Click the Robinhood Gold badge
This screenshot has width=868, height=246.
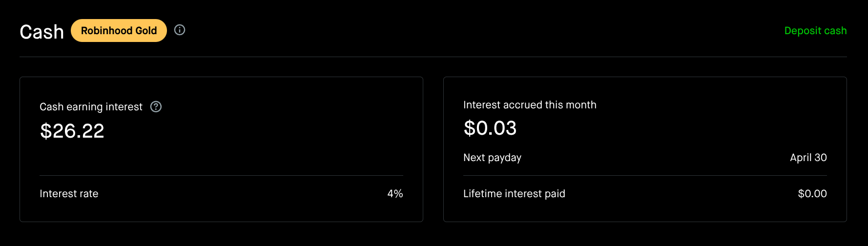tap(119, 31)
